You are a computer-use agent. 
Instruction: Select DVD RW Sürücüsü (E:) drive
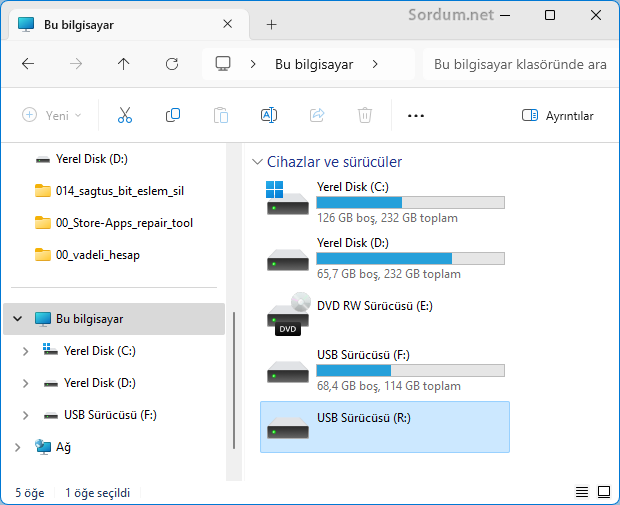tap(385, 315)
